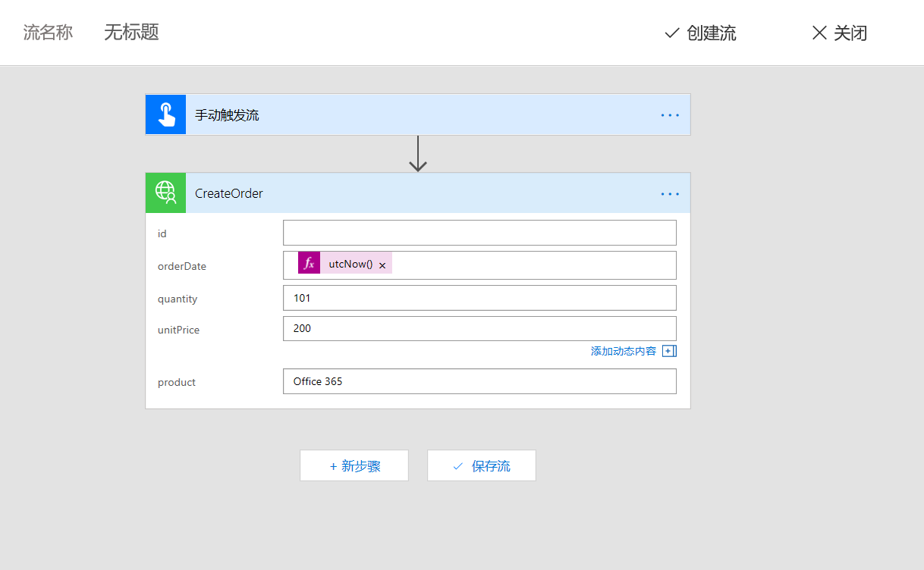Remove the utcNow() expression token
This screenshot has height=570, width=924.
tap(383, 264)
